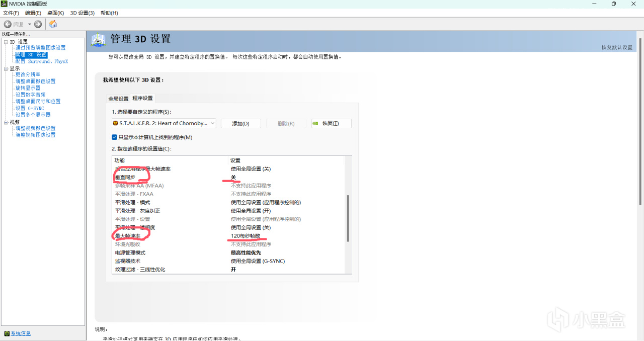Screen dimensions: 644x341
Task: Click the 120每秒帧数 value
Action: [246, 236]
